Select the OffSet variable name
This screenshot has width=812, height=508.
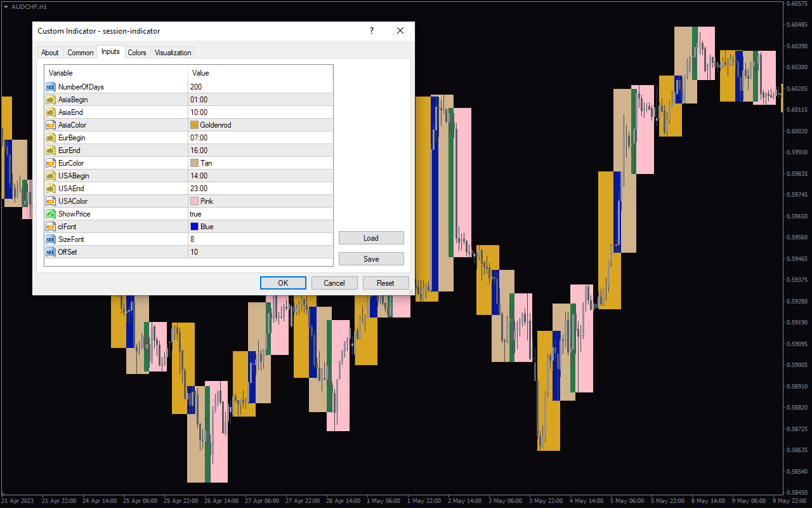[x=67, y=252]
